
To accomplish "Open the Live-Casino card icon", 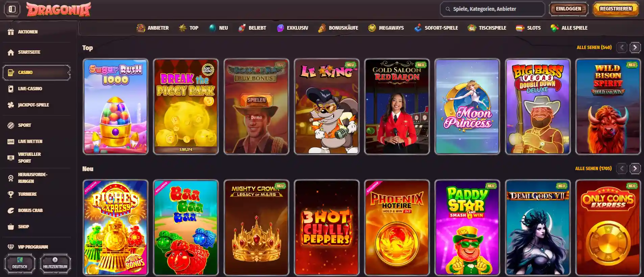I will 11,89.
